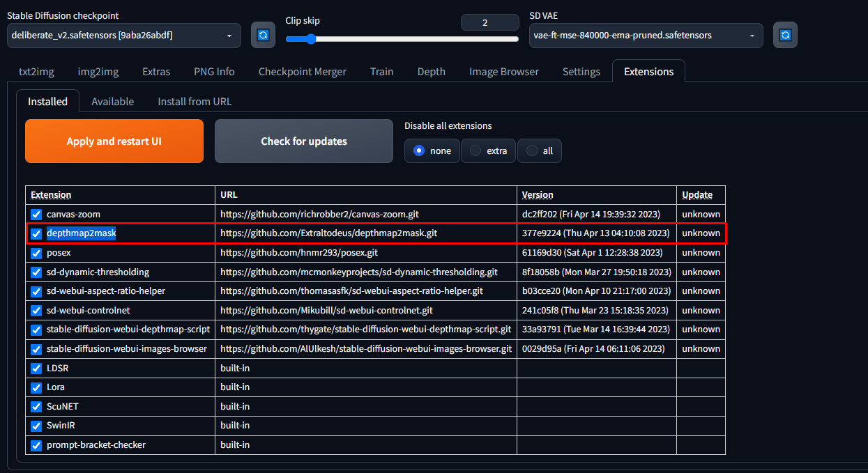
Task: Click the Clip skip number field
Action: [485, 22]
